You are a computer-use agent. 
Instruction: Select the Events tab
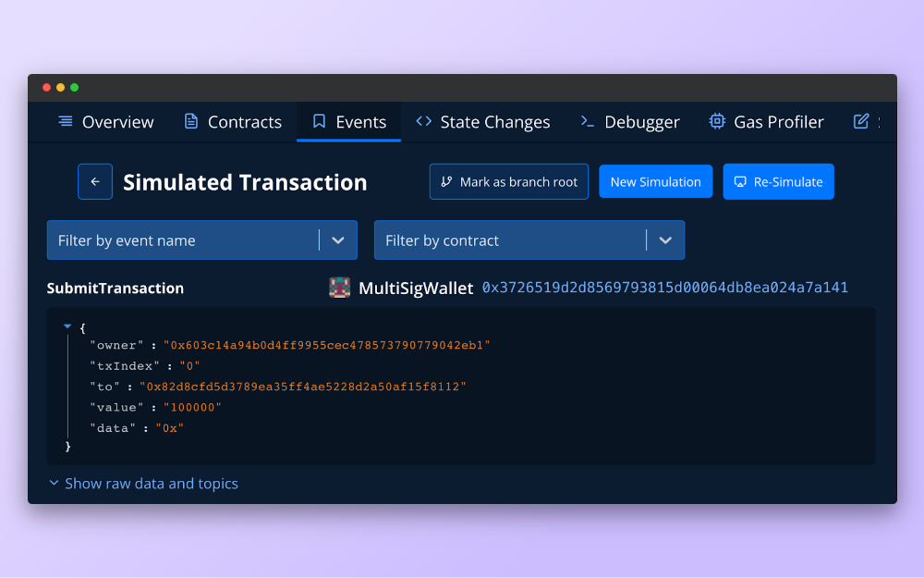point(349,122)
